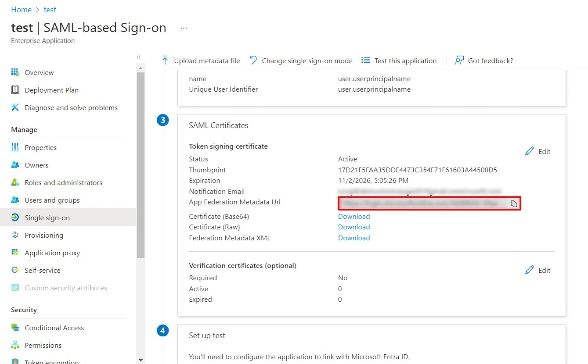Open Diagnose and solve problems icon
Screen dimensions: 588x364
pyautogui.click(x=15, y=107)
